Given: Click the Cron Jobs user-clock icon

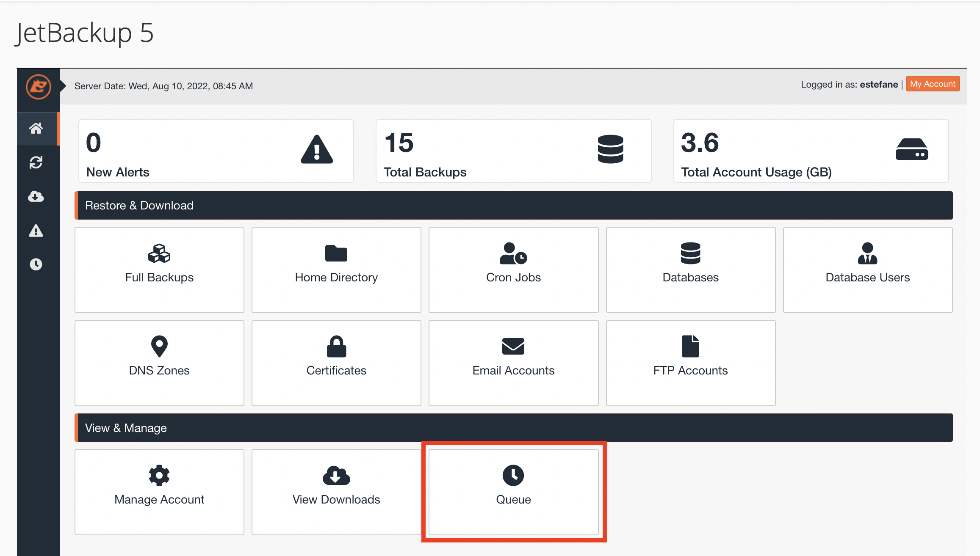Looking at the screenshot, I should [513, 253].
